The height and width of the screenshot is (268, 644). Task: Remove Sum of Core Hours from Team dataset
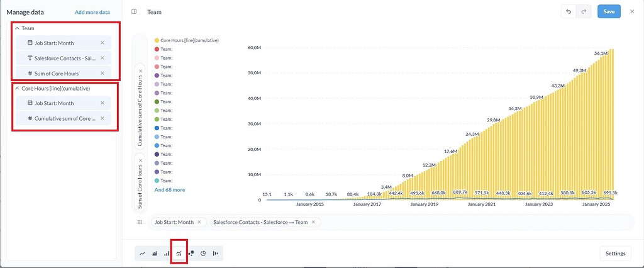[x=103, y=74]
